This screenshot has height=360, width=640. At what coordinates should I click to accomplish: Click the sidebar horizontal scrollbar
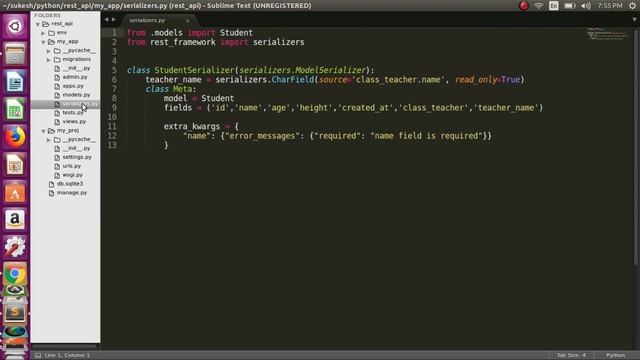click(65, 347)
